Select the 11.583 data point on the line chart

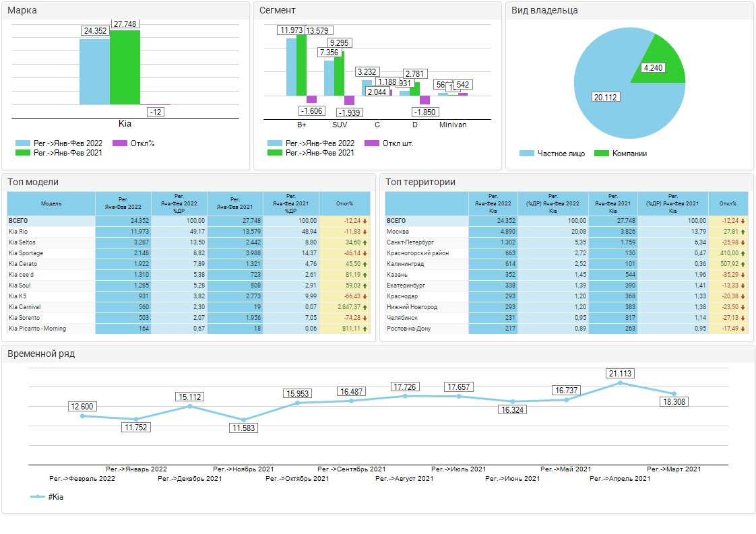point(244,420)
